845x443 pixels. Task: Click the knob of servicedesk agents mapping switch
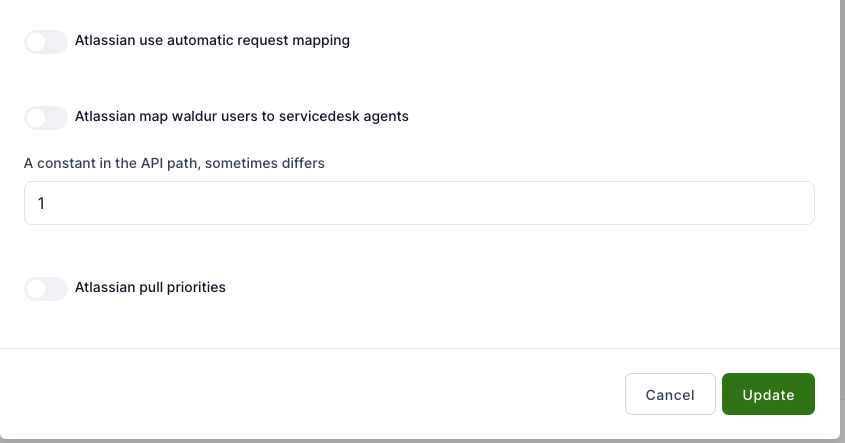37,118
